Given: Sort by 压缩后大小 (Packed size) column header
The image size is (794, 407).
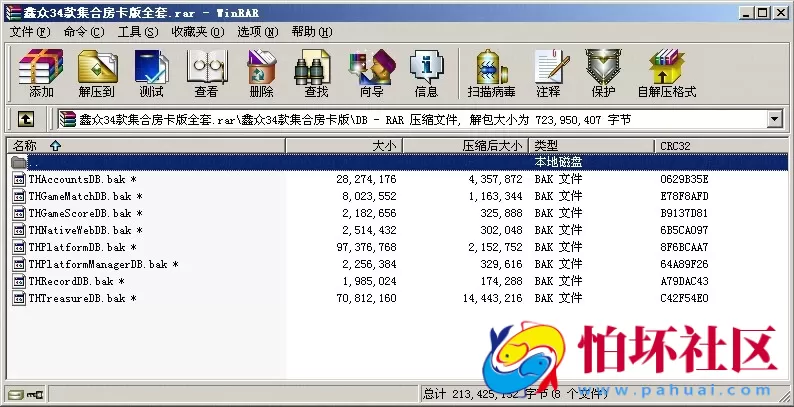Looking at the screenshot, I should point(466,146).
